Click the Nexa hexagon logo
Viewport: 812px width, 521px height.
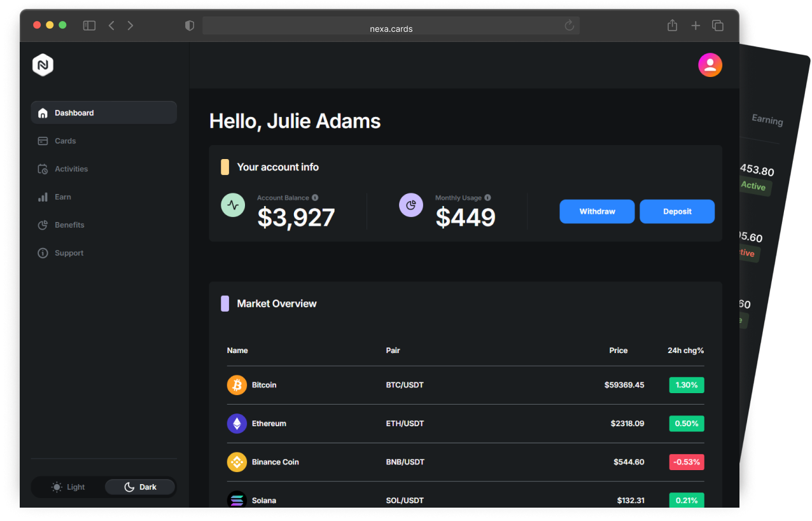point(43,65)
